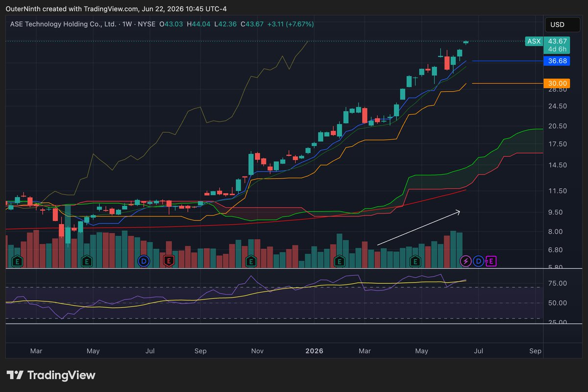Click the 20.50 price axis label

(x=558, y=126)
